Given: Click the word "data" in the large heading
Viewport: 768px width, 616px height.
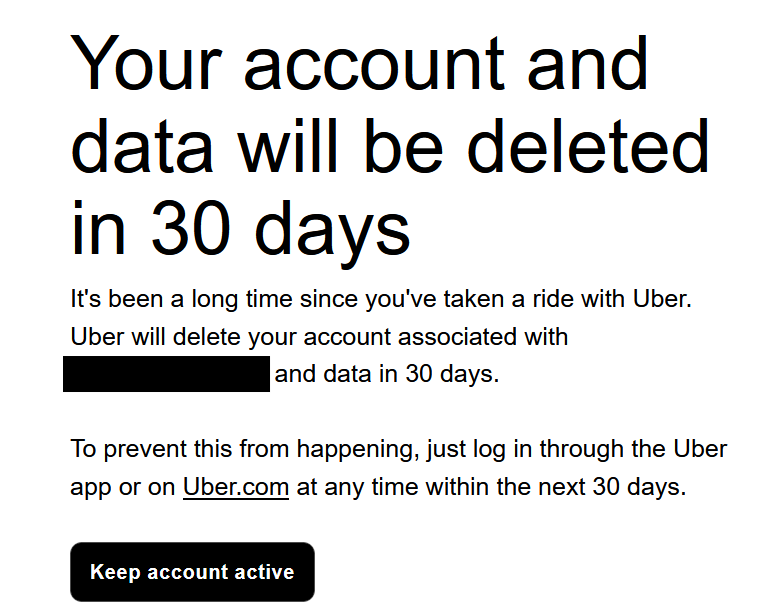Looking at the screenshot, I should point(143,147).
